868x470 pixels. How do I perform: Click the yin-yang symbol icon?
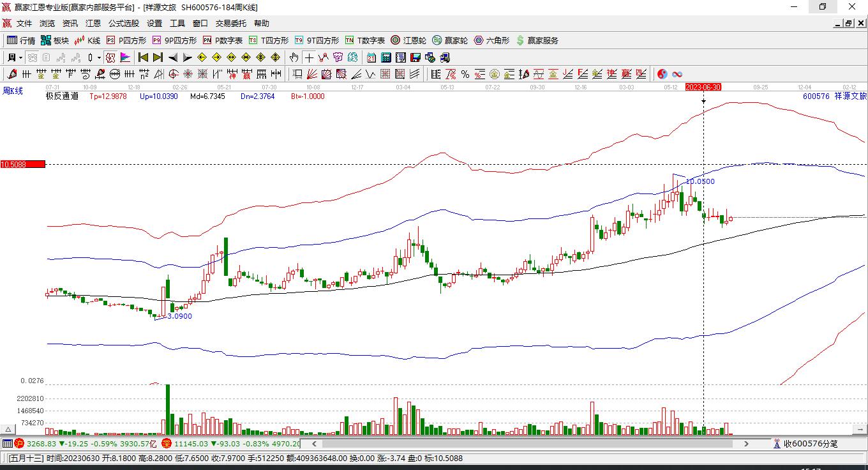[x=662, y=74]
